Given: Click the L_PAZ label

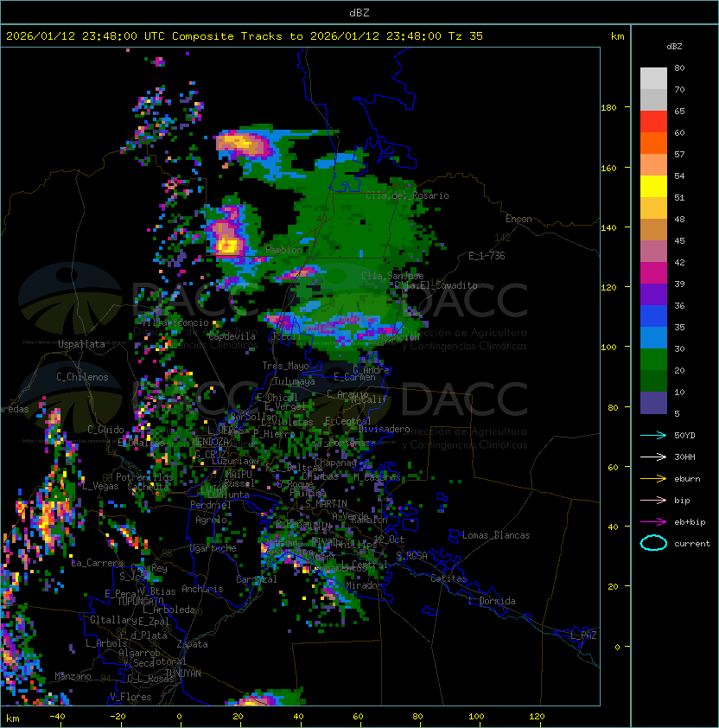Looking at the screenshot, I should pos(583,635).
